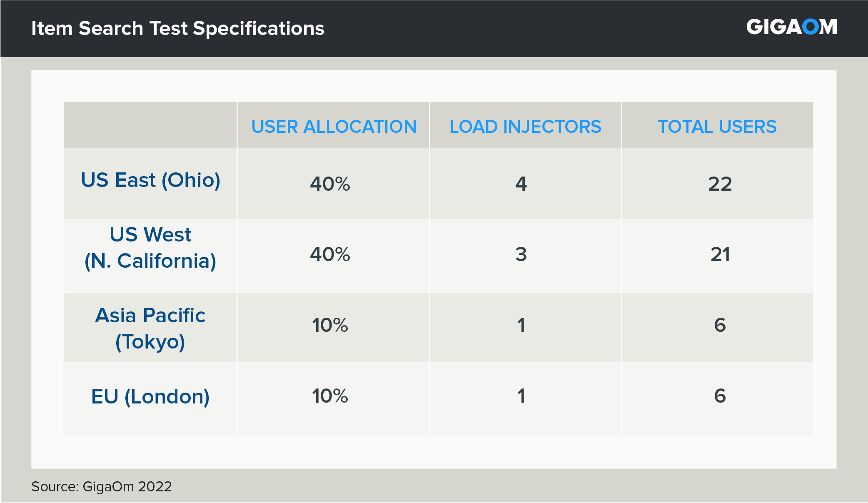
Task: Click Asia Pacific 10% user allocation cell
Action: click(330, 325)
